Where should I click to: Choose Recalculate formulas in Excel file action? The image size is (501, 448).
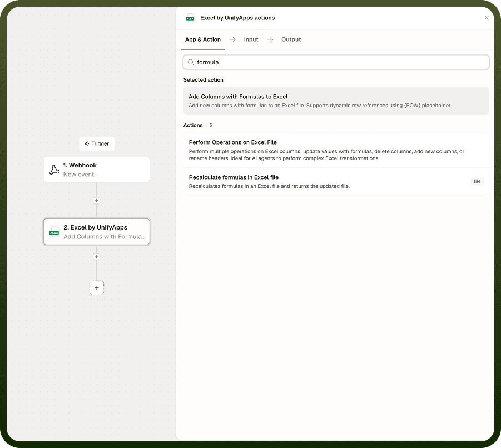point(336,181)
